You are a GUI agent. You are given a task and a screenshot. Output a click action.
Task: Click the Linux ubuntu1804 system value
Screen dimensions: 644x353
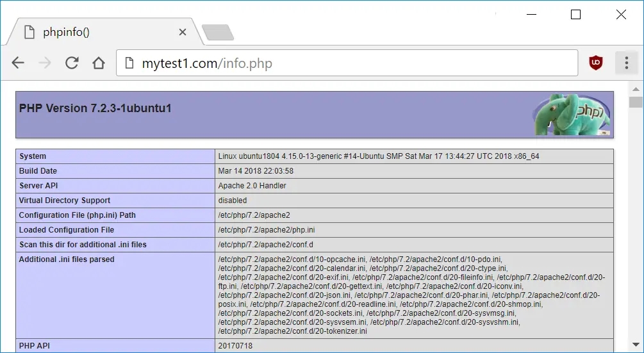[x=378, y=156]
